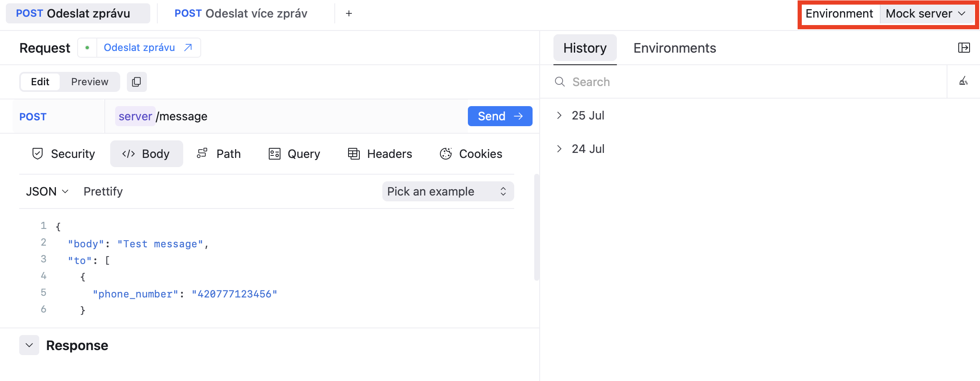Collapse the Response section
Image resolution: width=980 pixels, height=381 pixels.
[x=29, y=345]
